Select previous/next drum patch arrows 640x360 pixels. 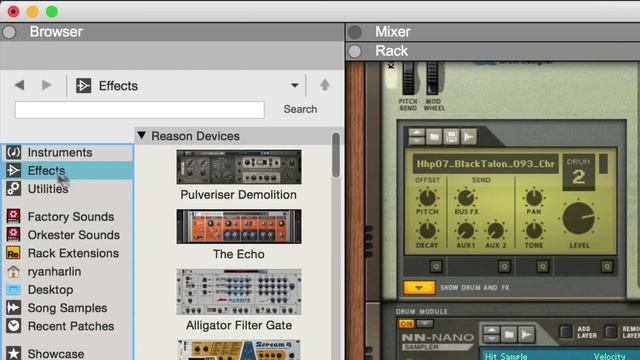click(x=416, y=136)
